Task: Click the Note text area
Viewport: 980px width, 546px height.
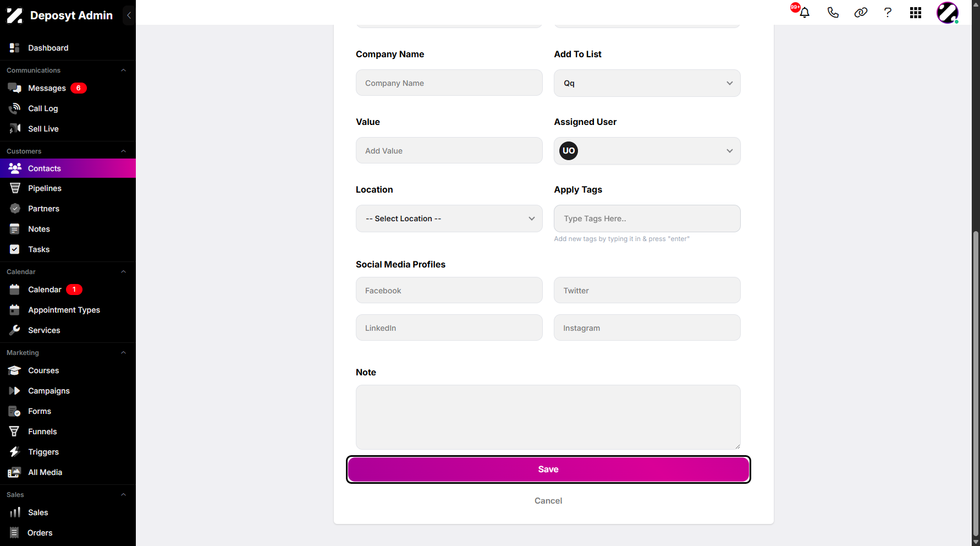Action: click(x=548, y=417)
